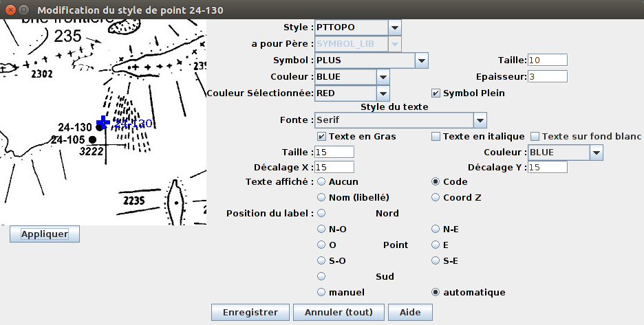Toggle the Symbol Plein checkbox
This screenshot has width=644, height=325.
point(436,93)
